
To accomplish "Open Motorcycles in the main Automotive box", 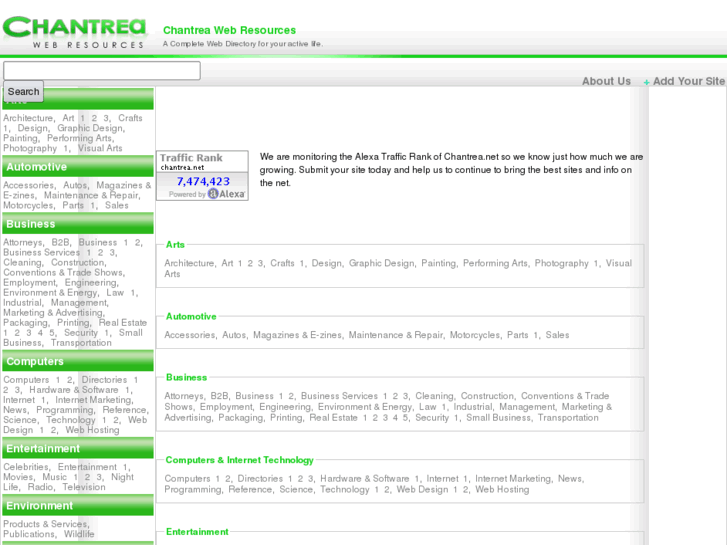I will point(475,335).
